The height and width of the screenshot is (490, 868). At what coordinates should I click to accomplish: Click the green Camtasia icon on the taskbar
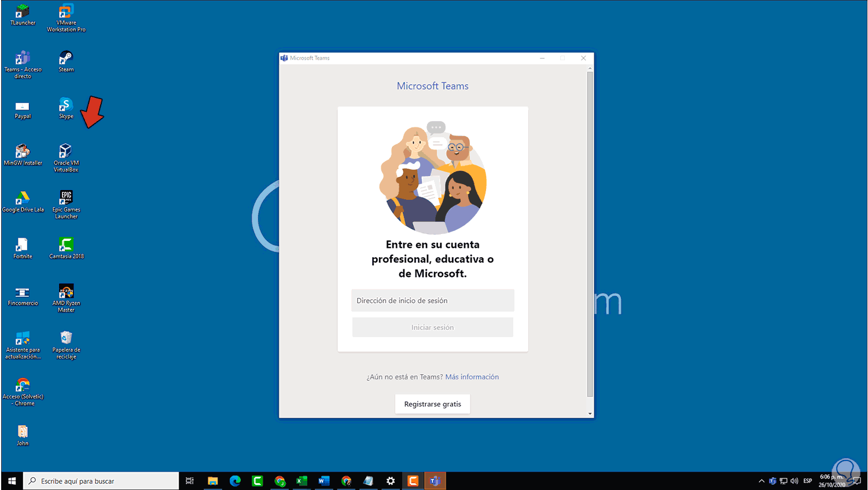click(258, 481)
